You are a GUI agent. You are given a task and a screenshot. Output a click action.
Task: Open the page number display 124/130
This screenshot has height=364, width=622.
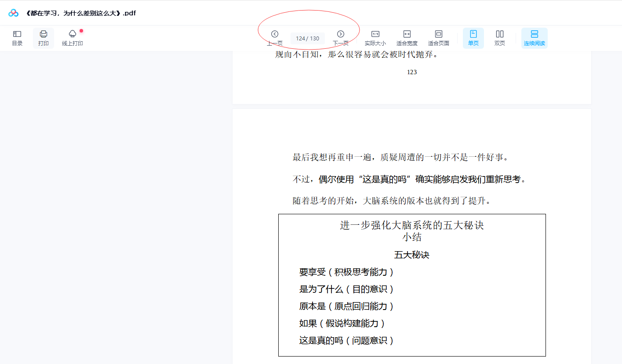tap(307, 38)
